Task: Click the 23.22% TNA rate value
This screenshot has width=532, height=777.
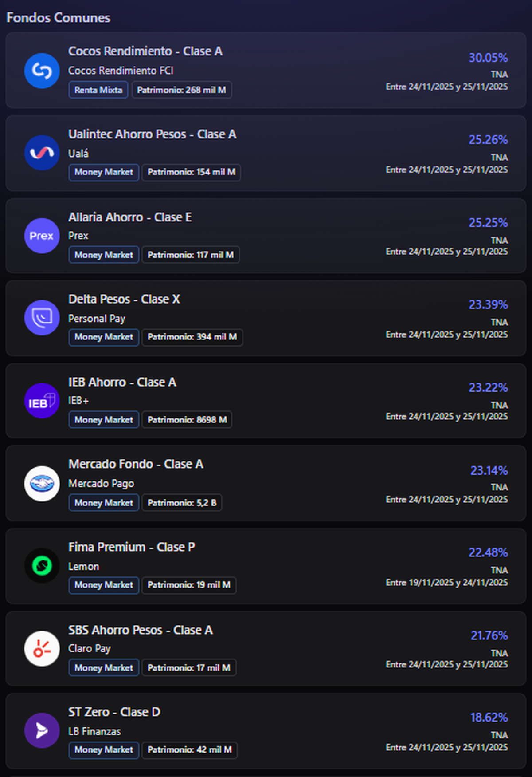Action: [x=488, y=388]
